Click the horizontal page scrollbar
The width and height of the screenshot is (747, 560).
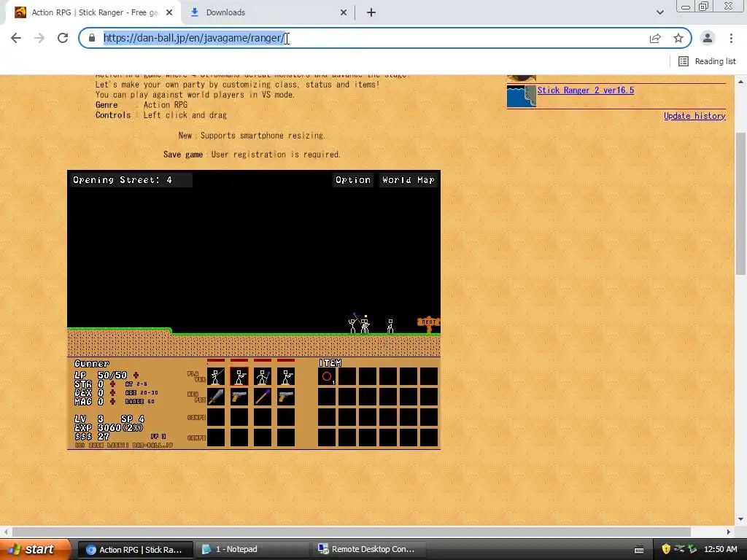[352, 532]
